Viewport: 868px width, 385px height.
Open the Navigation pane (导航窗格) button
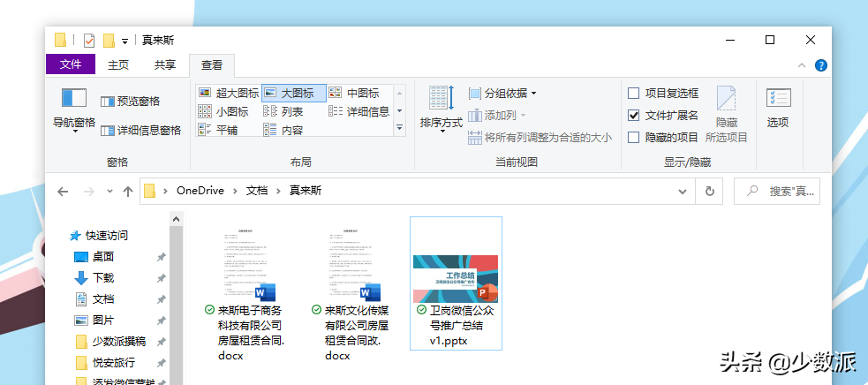click(73, 110)
